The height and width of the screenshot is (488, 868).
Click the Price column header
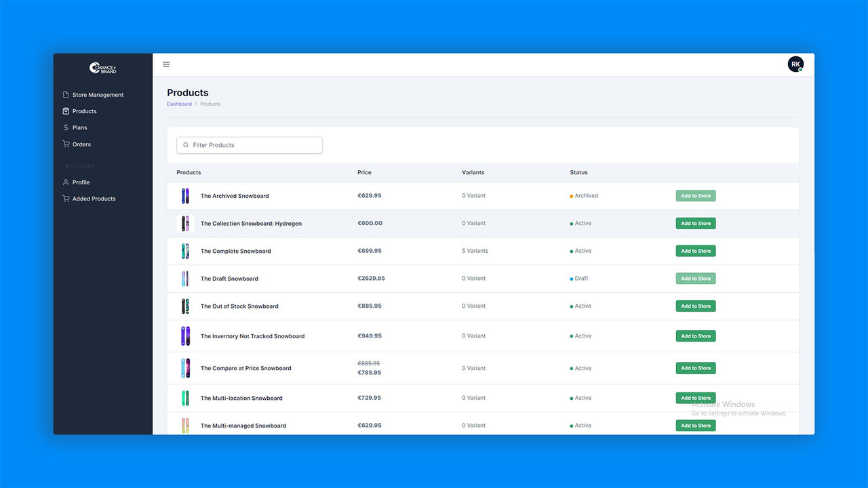click(x=364, y=172)
